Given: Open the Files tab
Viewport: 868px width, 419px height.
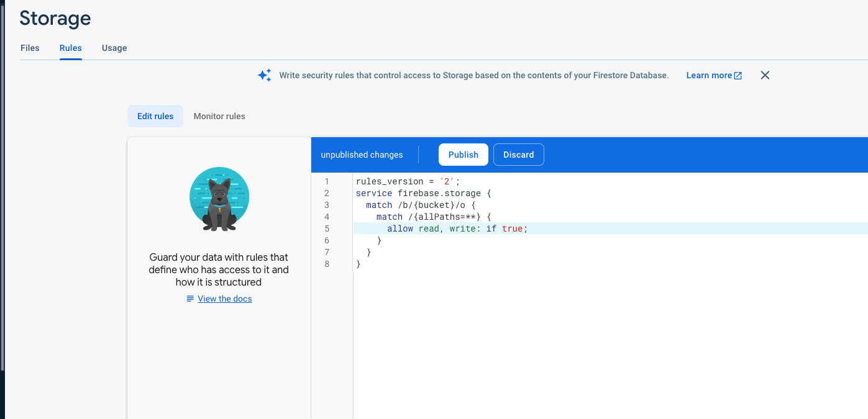Looking at the screenshot, I should [30, 48].
